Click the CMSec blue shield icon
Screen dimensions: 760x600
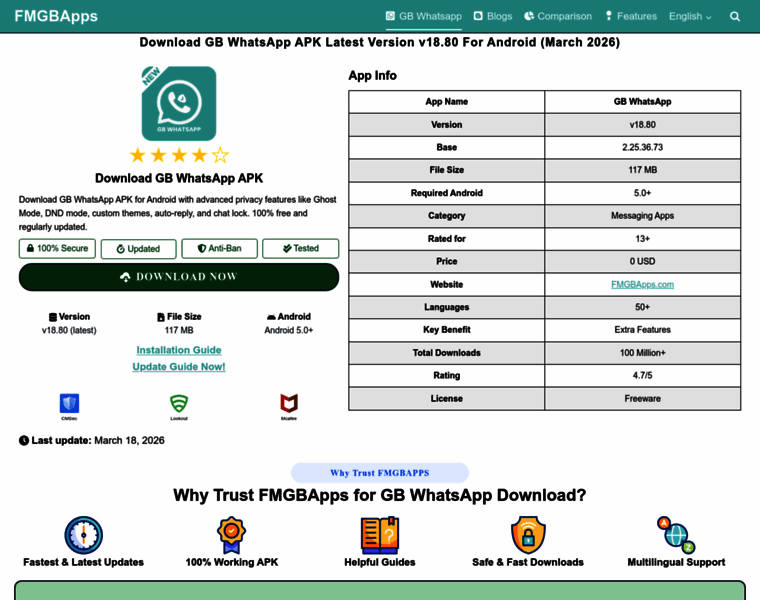69,403
